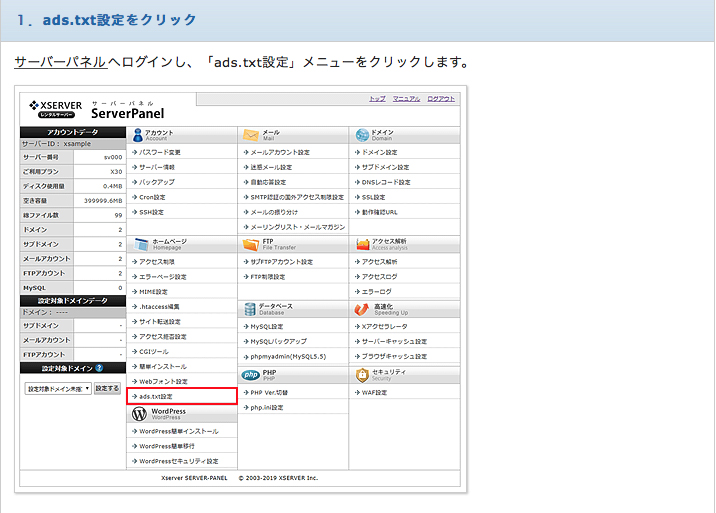Open the 設定対象ドメイン未指定 dropdown
Screen dimensions: 716x513
(58, 389)
